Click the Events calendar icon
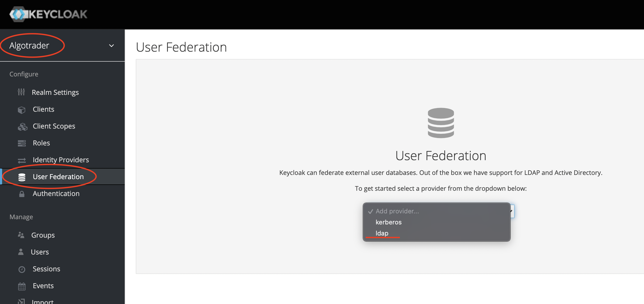Viewport: 644px width, 304px height. pos(22,286)
